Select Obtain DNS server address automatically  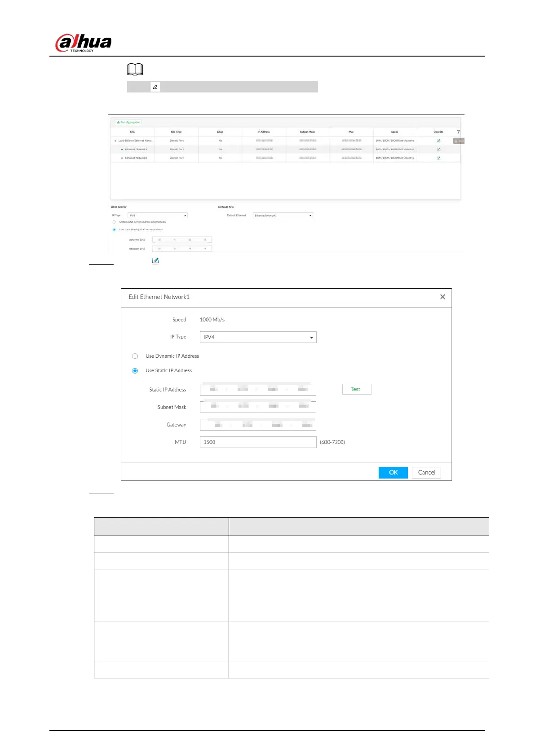click(114, 222)
